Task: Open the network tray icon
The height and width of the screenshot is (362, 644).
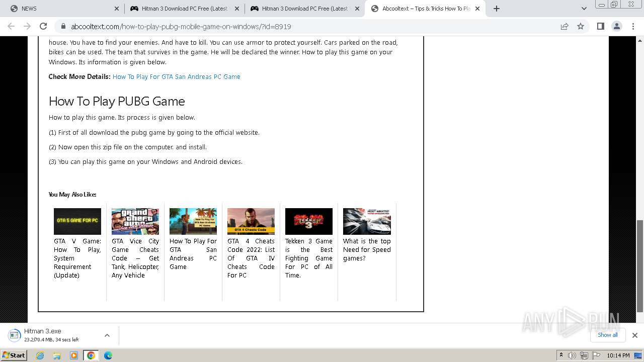Action: pos(584,355)
